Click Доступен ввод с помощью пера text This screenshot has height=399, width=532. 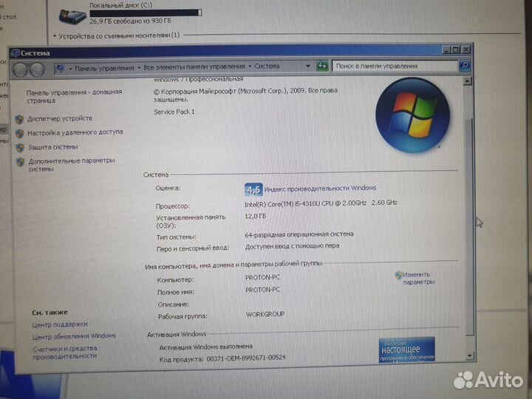click(x=292, y=246)
